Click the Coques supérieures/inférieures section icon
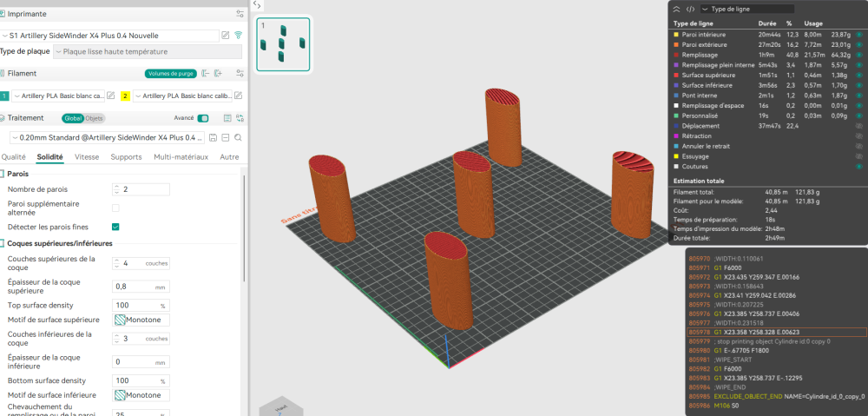 (2, 243)
